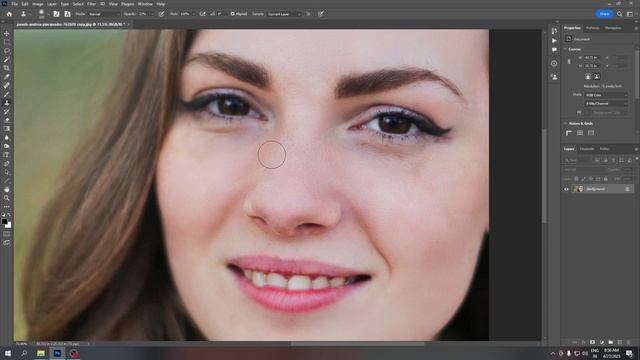Hide the Background layer with eye icon
Image resolution: width=640 pixels, height=360 pixels.
point(566,189)
